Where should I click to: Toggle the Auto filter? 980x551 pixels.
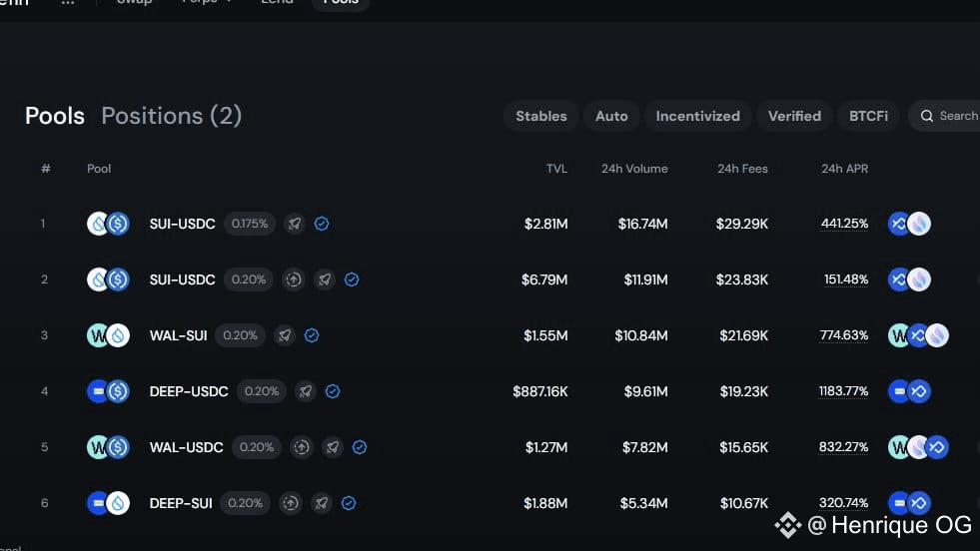tap(611, 116)
